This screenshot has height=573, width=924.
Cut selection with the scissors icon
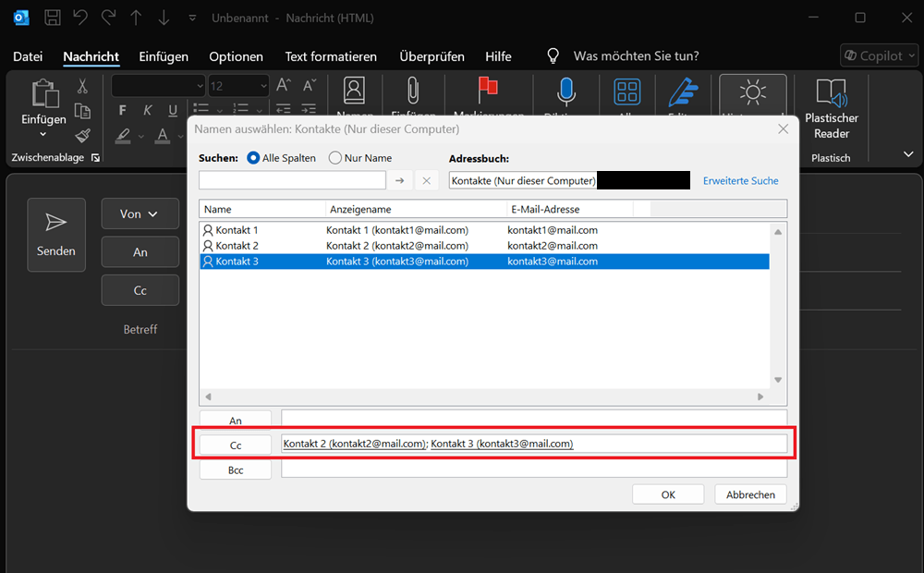click(82, 86)
